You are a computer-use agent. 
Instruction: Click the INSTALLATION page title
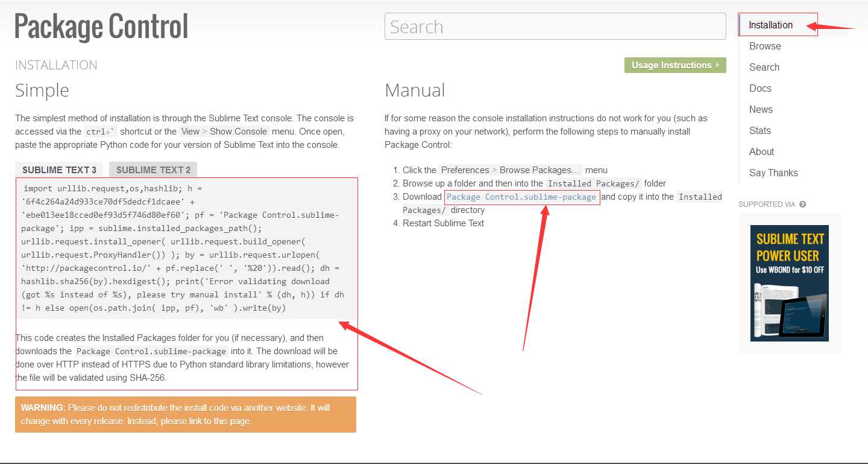coord(56,65)
